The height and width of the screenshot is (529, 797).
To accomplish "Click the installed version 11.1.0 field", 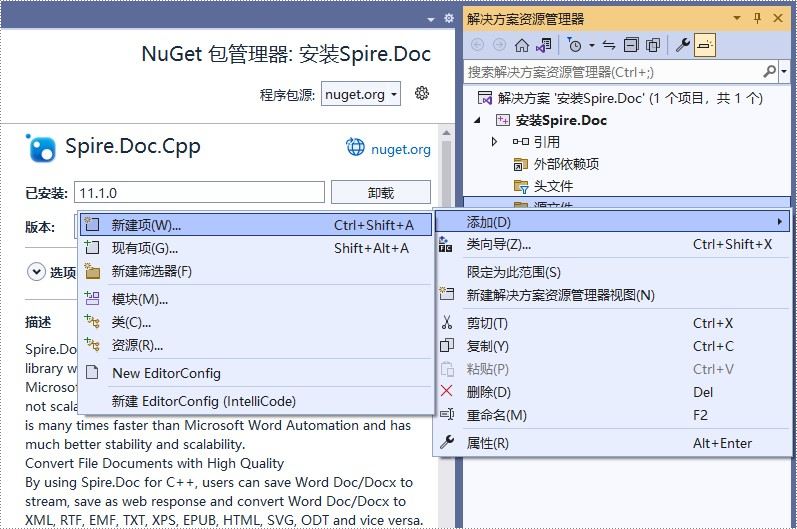I will point(199,193).
